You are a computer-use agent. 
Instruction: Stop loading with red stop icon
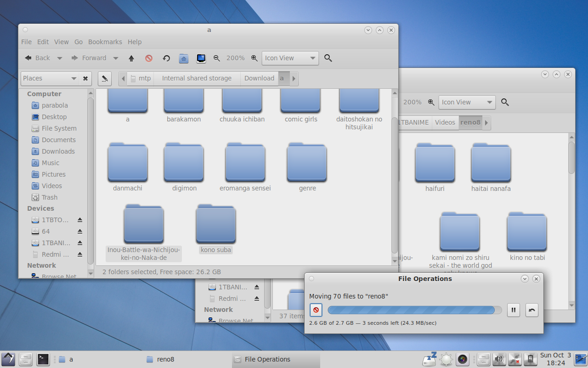[x=149, y=58]
